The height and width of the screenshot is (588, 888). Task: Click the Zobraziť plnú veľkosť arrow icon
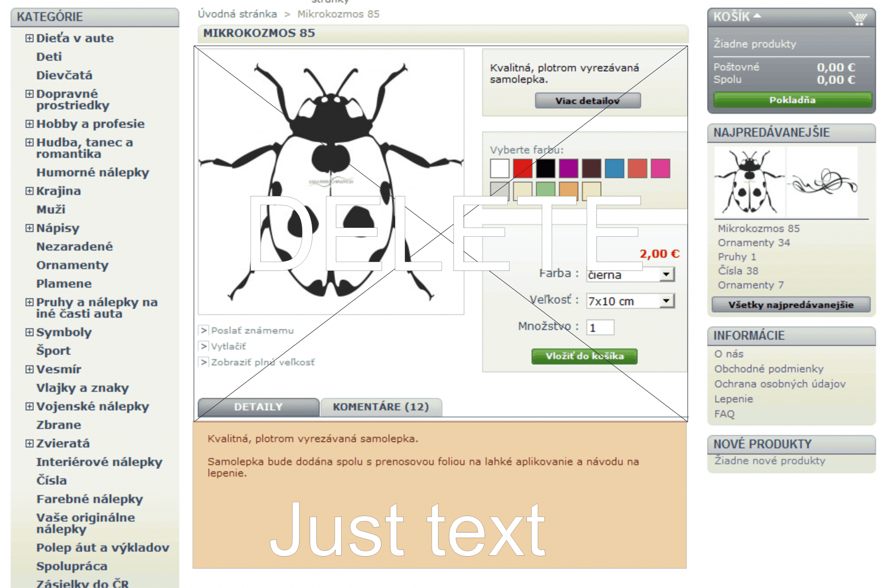point(203,362)
